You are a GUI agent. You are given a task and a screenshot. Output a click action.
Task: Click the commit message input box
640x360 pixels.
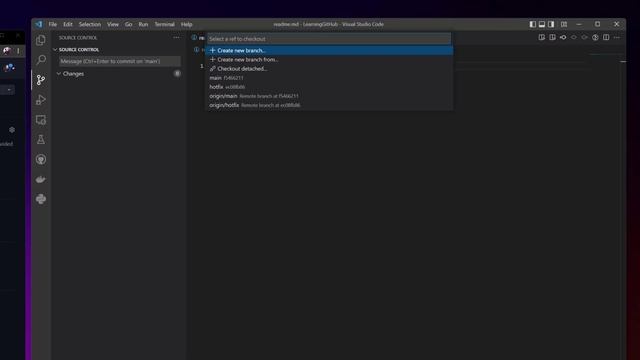(120, 61)
